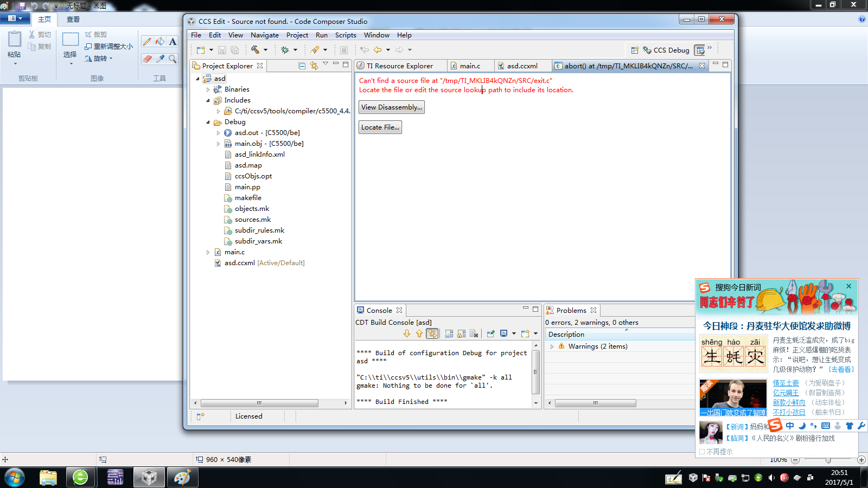
Task: Open the New dropdown arrow in CCS toolbar
Action: [211, 50]
